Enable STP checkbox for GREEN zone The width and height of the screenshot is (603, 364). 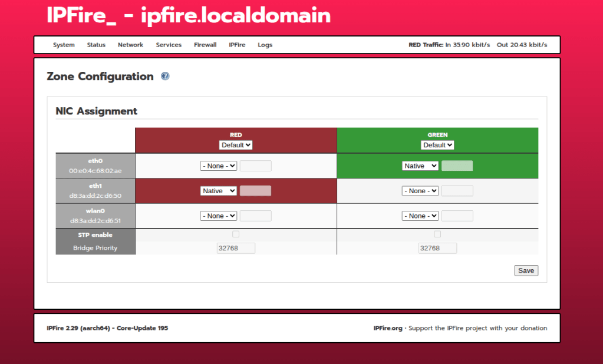pos(437,234)
